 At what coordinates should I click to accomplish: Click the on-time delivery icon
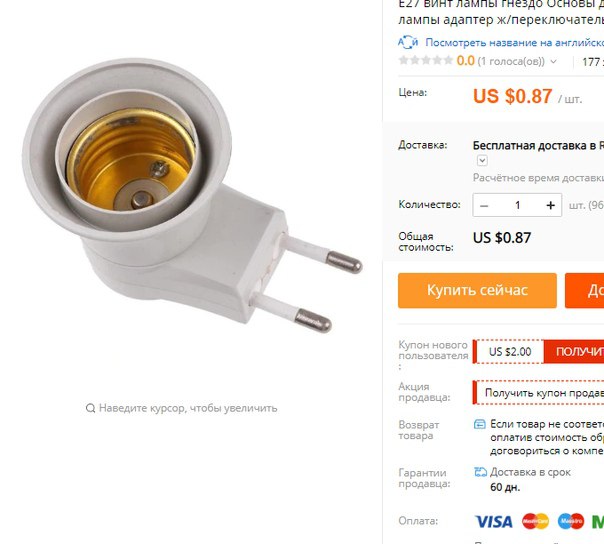point(480,472)
